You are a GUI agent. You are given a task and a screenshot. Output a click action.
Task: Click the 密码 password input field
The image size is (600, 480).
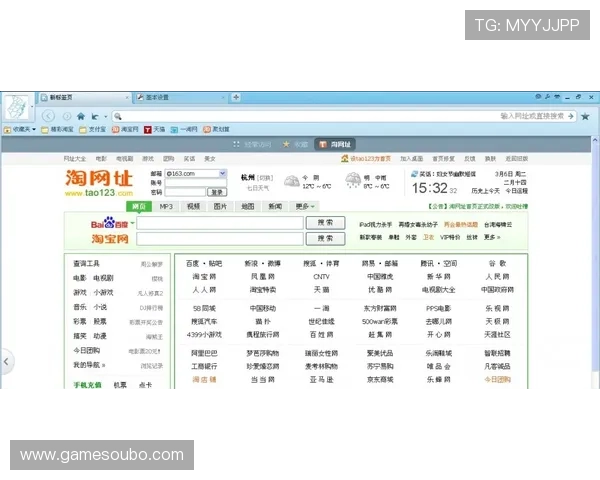click(x=185, y=192)
